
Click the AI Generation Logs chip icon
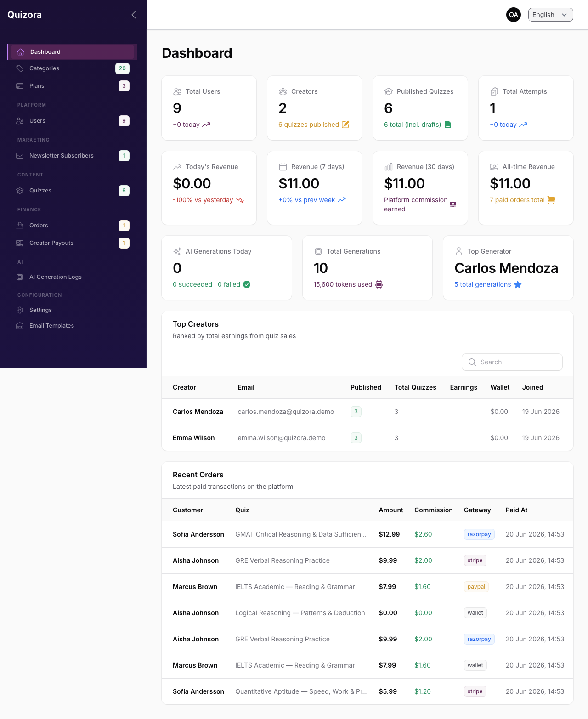(20, 277)
